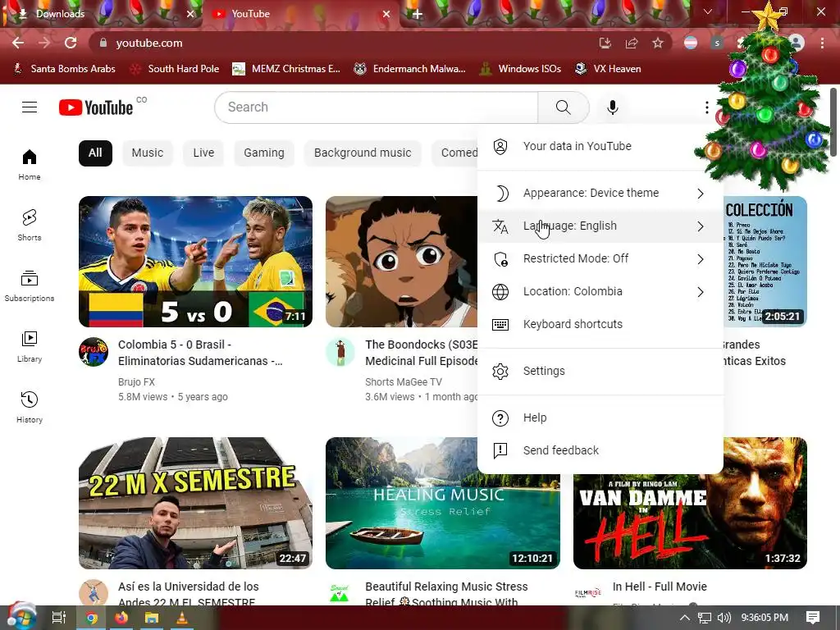The height and width of the screenshot is (630, 840).
Task: Click the install app icon in address bar
Action: pos(605,43)
